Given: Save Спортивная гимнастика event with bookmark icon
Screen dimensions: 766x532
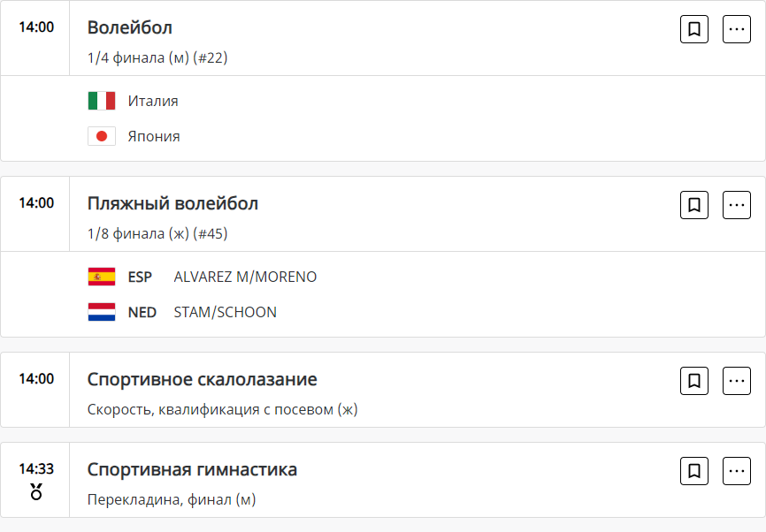Looking at the screenshot, I should point(694,471).
